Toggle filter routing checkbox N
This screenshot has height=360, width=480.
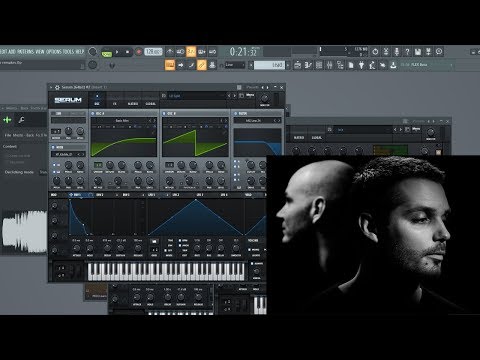pyautogui.click(x=235, y=174)
